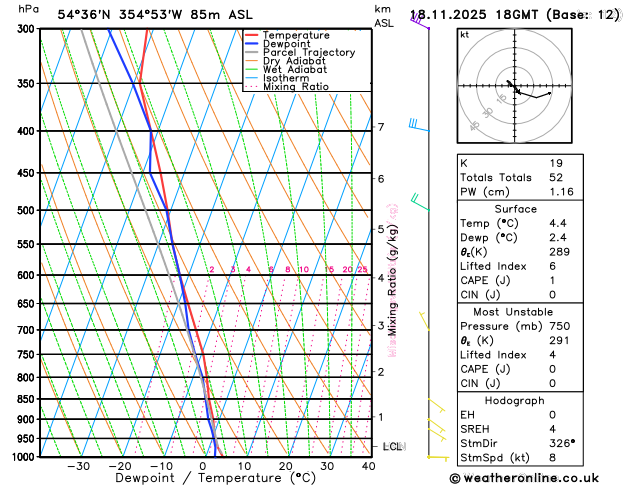The image size is (629, 486).
Task: Click the red Temperature legend line
Action: tap(252, 35)
